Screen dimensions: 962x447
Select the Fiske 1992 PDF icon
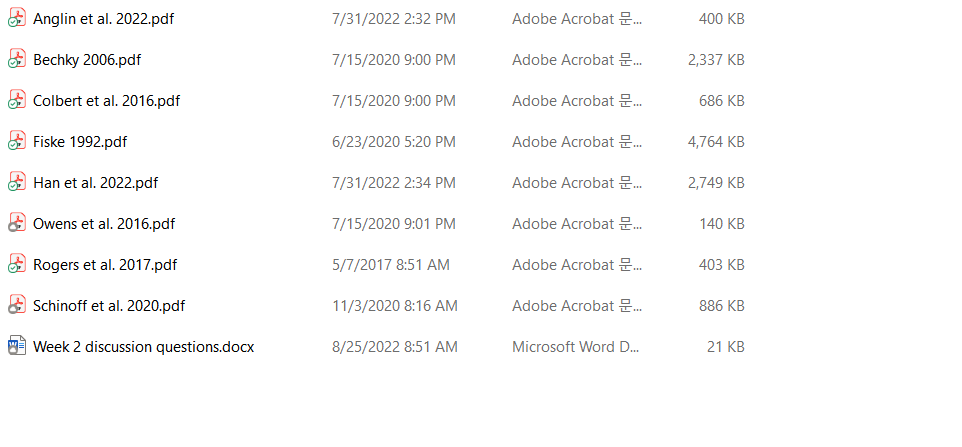16,142
